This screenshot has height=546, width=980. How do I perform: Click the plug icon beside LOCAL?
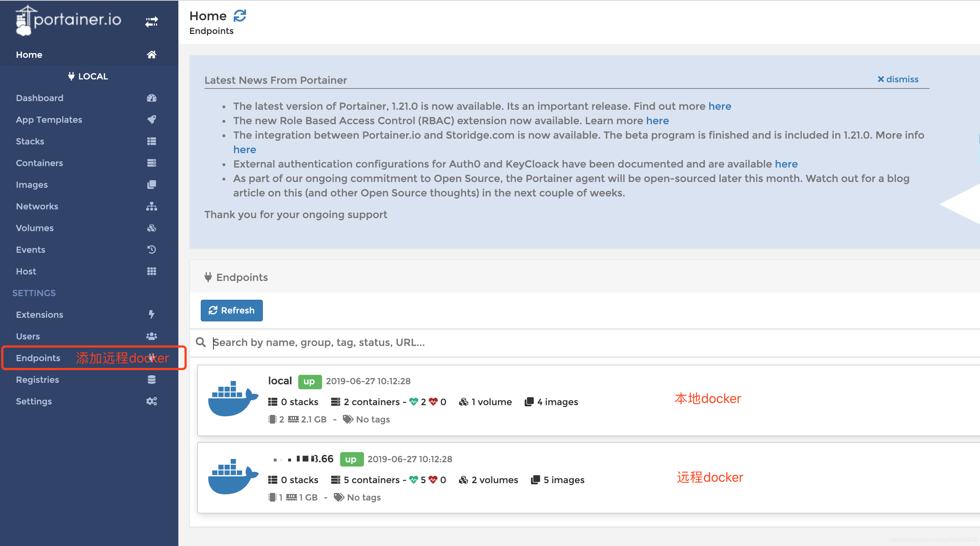71,76
